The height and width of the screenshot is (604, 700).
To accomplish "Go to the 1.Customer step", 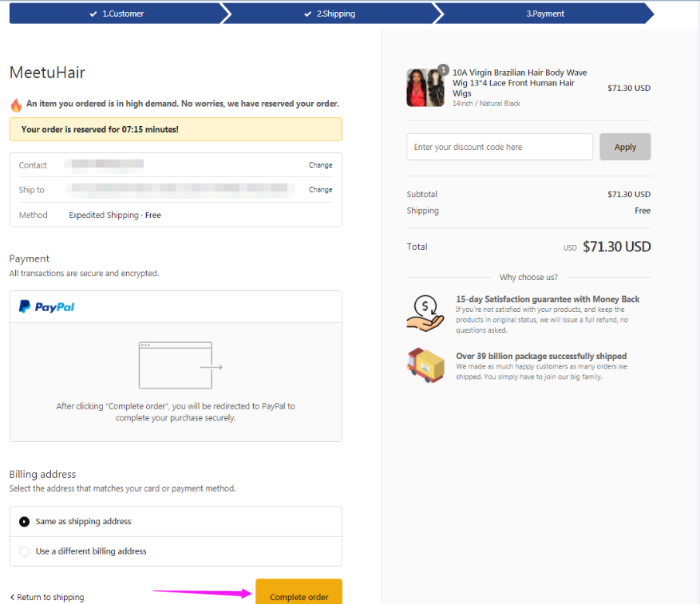I will [x=117, y=14].
